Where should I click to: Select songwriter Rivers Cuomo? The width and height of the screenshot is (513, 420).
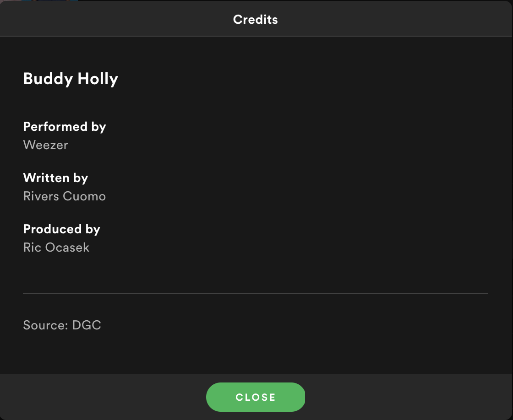tap(65, 196)
